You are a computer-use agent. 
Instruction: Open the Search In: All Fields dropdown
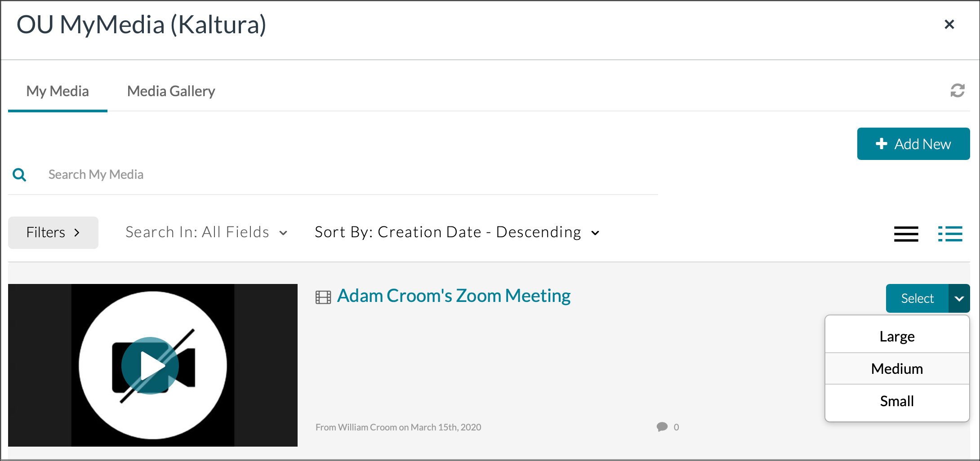pos(206,232)
